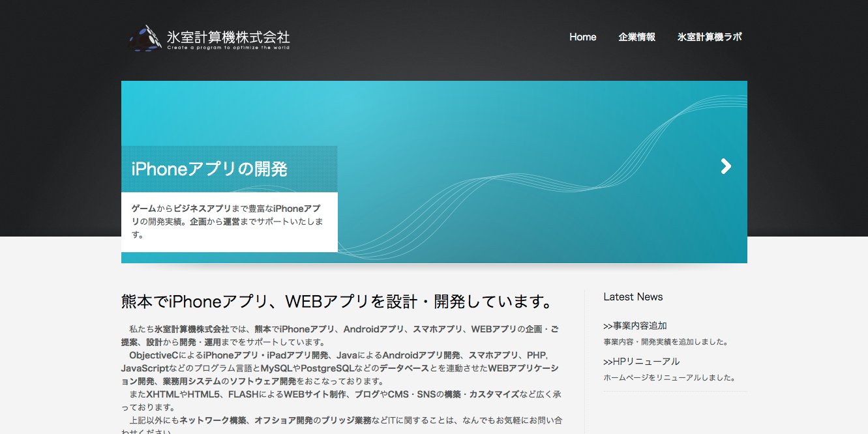The height and width of the screenshot is (434, 868).
Task: Click the 氷室計算機株式会社 company name in header
Action: point(228,35)
